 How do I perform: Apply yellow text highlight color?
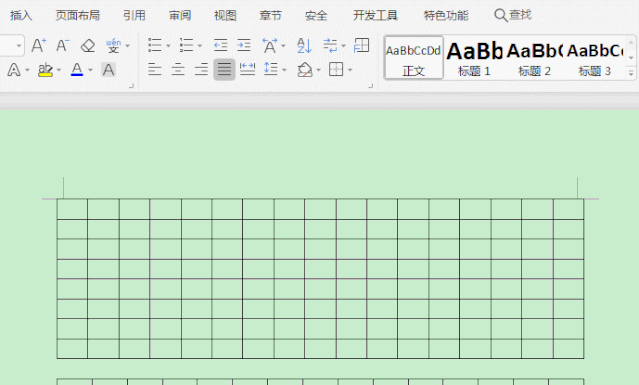coord(45,70)
